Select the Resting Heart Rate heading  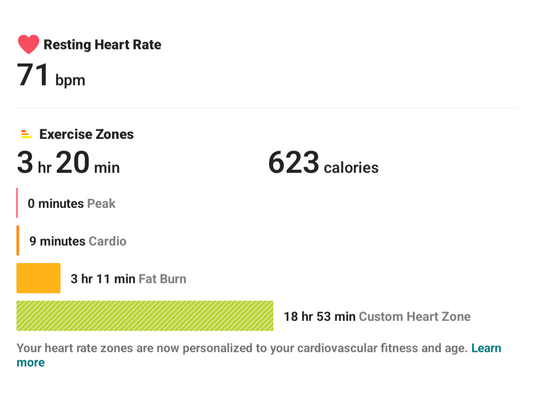click(102, 45)
